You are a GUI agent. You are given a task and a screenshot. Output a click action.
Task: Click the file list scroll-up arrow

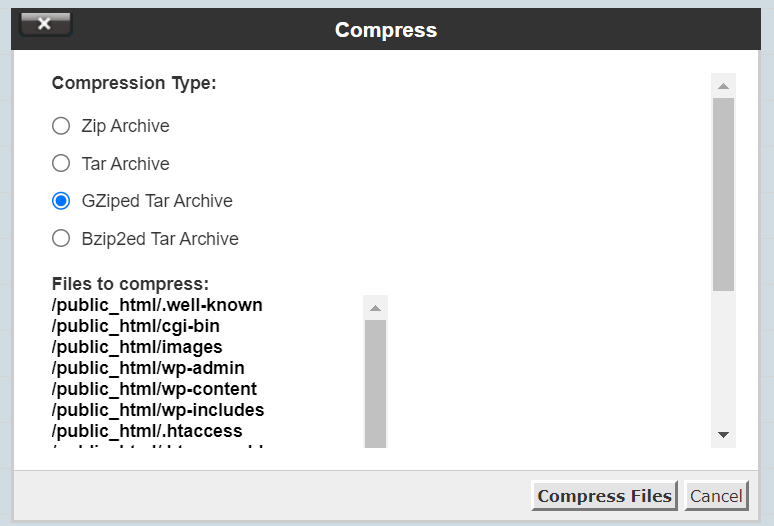click(375, 308)
